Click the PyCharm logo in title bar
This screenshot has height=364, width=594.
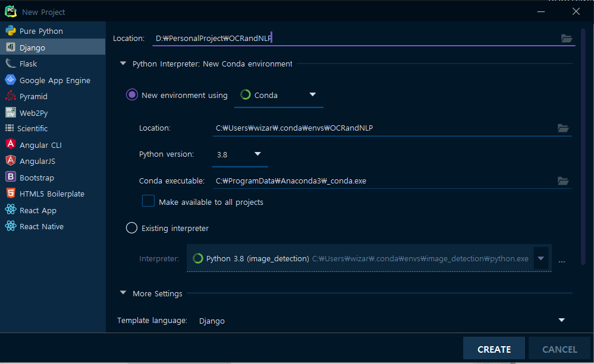coord(11,12)
